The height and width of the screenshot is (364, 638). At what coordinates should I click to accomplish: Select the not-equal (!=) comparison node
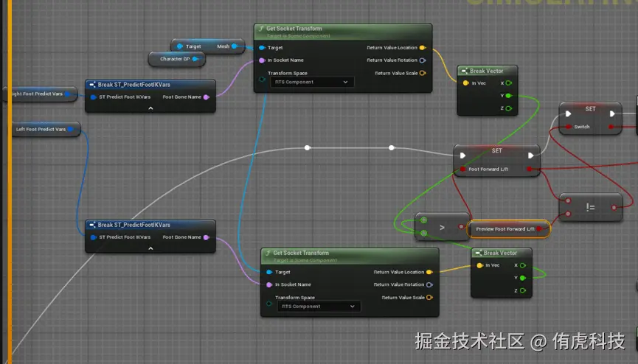point(590,208)
